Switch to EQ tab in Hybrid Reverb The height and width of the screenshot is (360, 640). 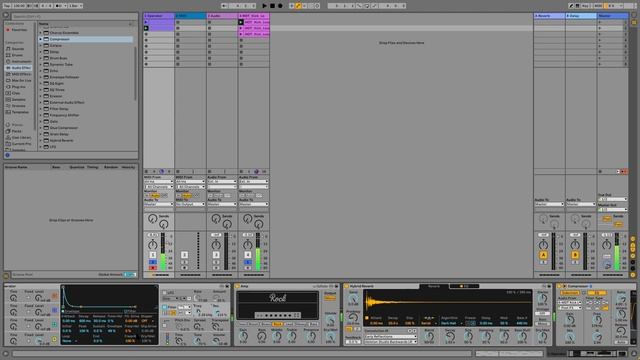click(464, 286)
